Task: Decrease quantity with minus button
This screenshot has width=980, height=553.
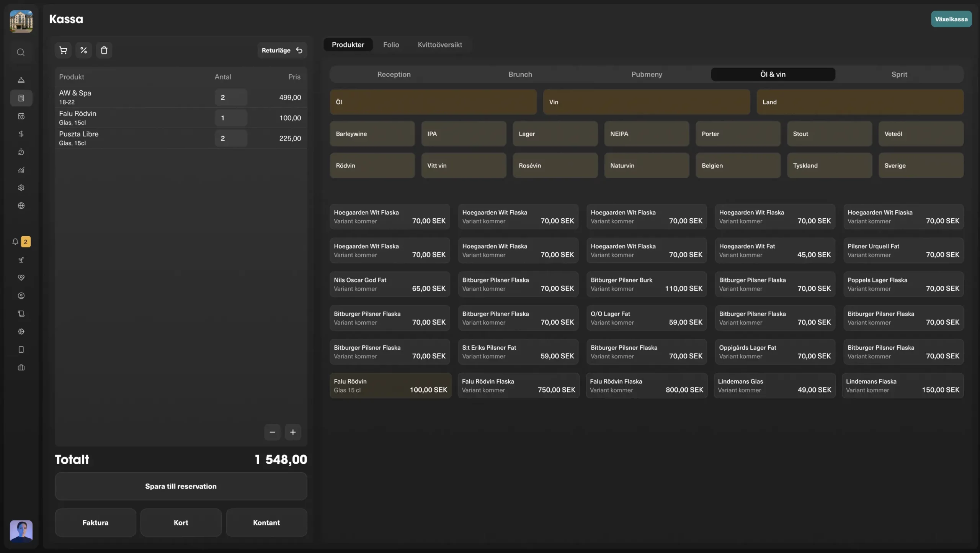Action: [272, 432]
